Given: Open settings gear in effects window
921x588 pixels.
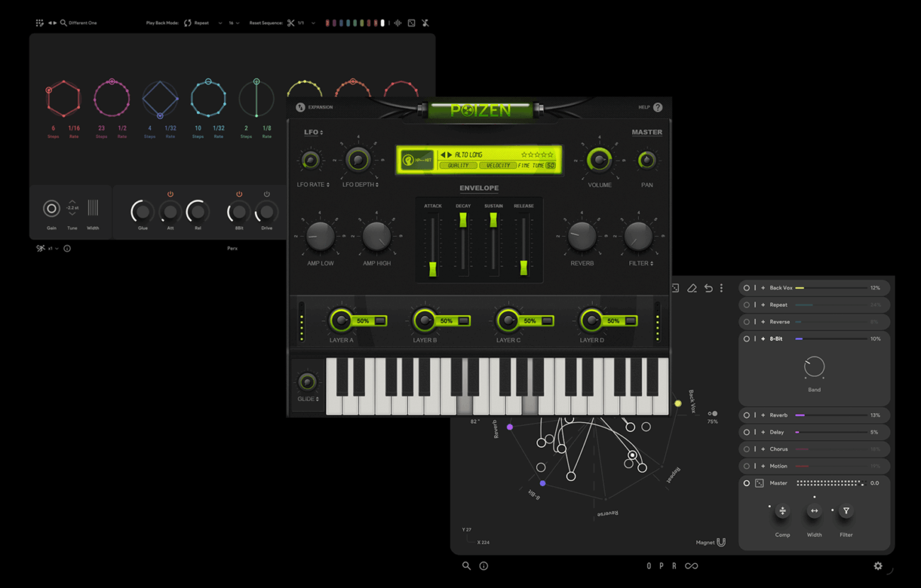Looking at the screenshot, I should [x=878, y=566].
